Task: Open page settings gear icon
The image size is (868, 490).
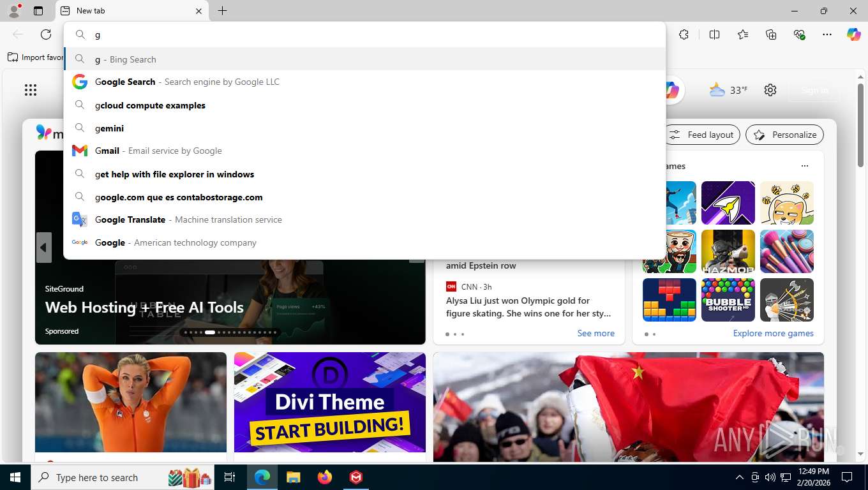Action: coord(770,90)
